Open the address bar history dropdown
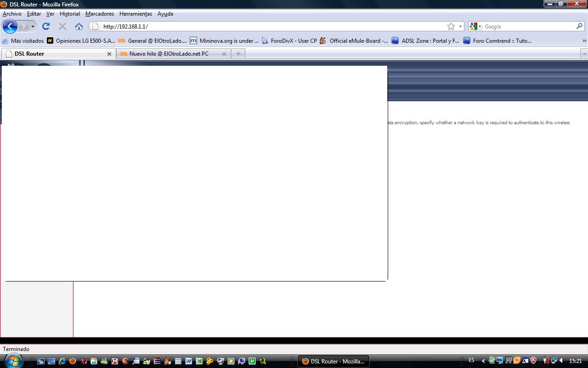588x368 pixels. 460,26
